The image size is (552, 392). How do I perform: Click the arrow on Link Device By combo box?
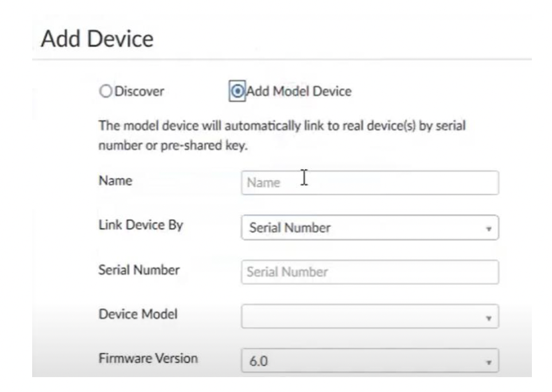[x=488, y=228]
